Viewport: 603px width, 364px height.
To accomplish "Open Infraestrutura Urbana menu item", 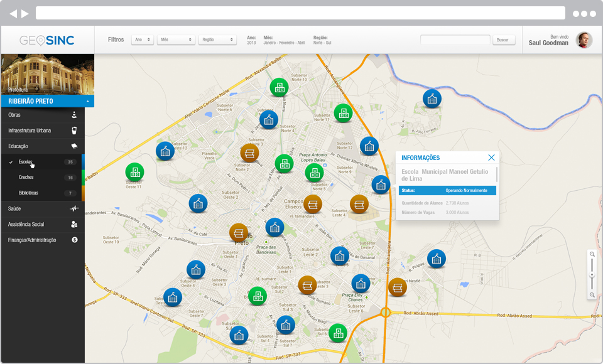I will point(43,131).
